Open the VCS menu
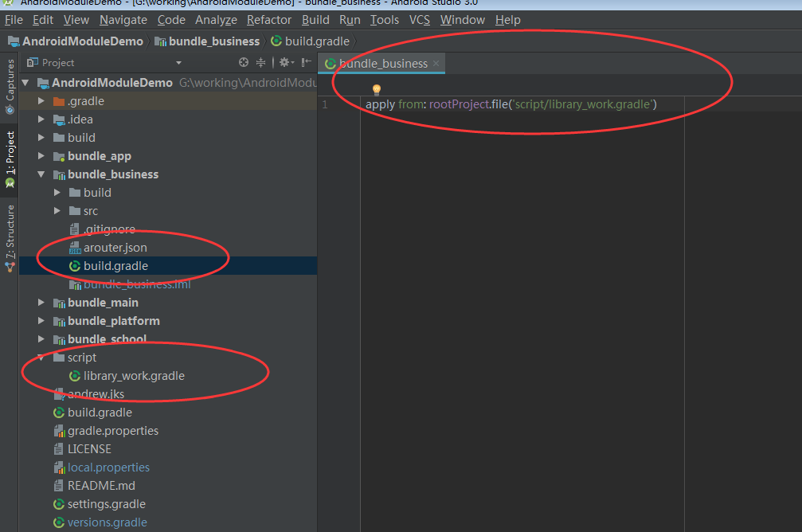 [x=420, y=20]
